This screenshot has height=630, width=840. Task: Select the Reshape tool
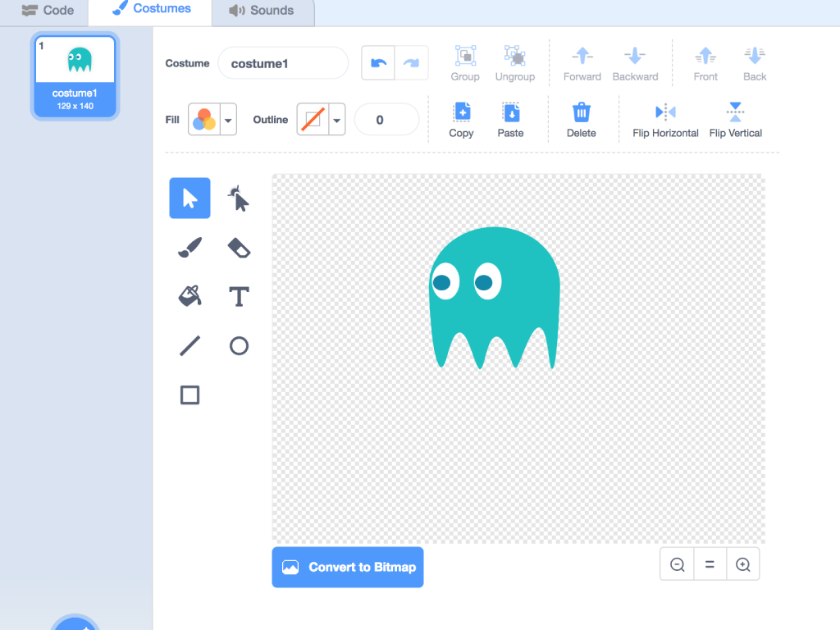[239, 199]
